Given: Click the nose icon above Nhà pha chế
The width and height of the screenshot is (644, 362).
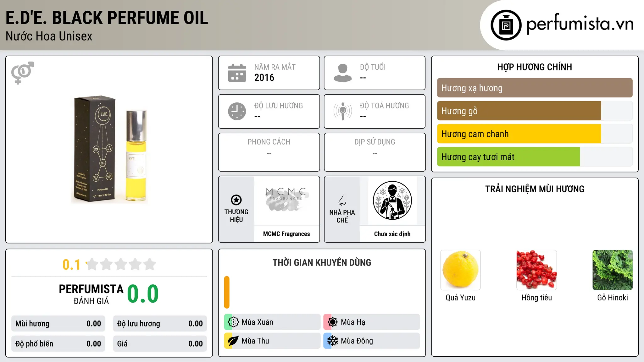Looking at the screenshot, I should (x=342, y=200).
